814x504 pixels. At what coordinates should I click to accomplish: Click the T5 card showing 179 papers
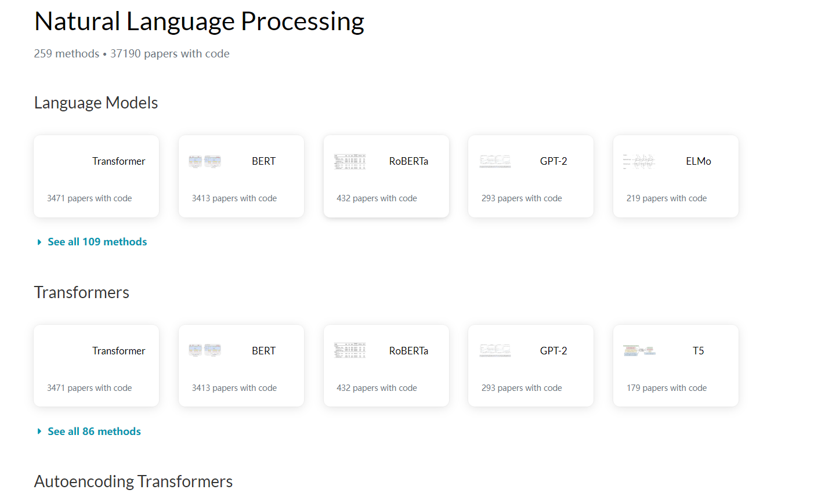675,365
